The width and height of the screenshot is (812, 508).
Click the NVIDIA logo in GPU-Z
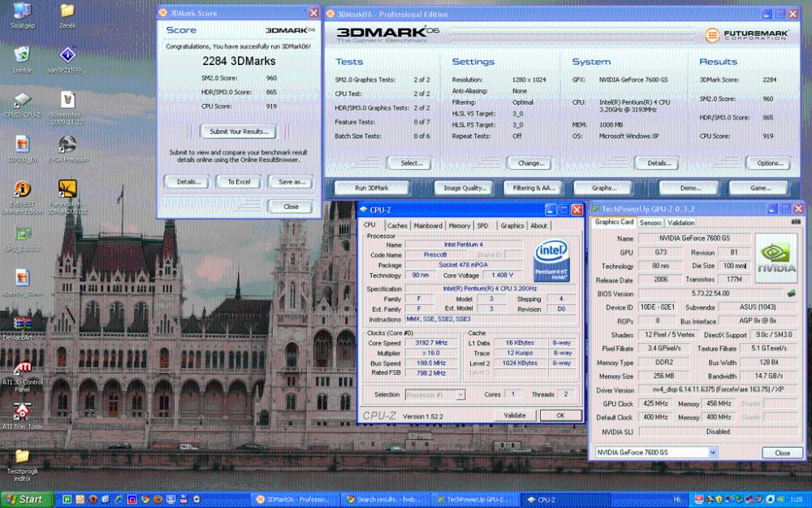pyautogui.click(x=776, y=258)
